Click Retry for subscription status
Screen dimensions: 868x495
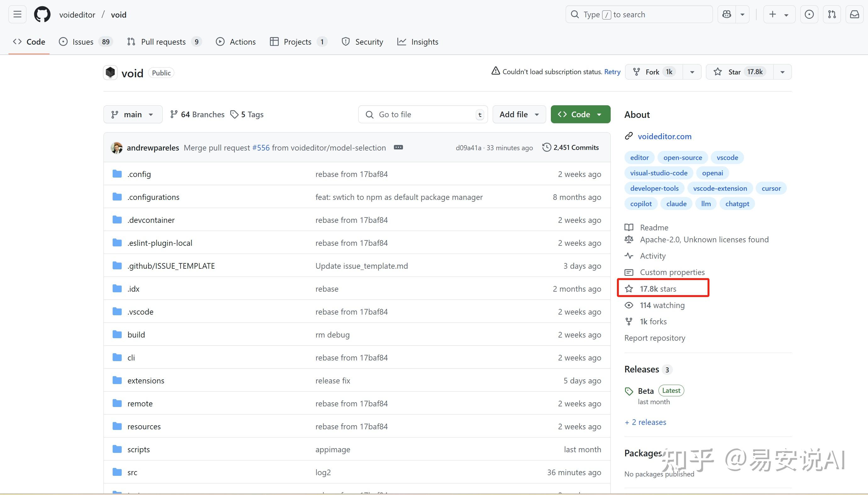pos(612,72)
